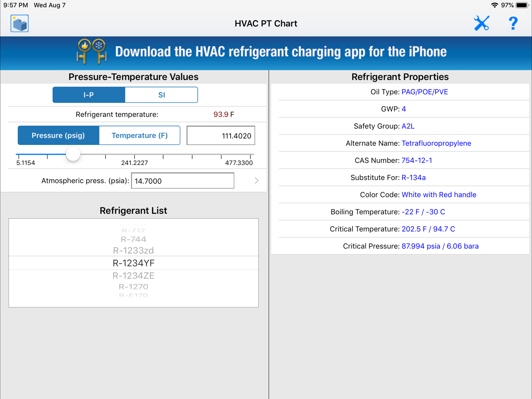Switch units to SI
This screenshot has width=532, height=399.
[x=161, y=95]
